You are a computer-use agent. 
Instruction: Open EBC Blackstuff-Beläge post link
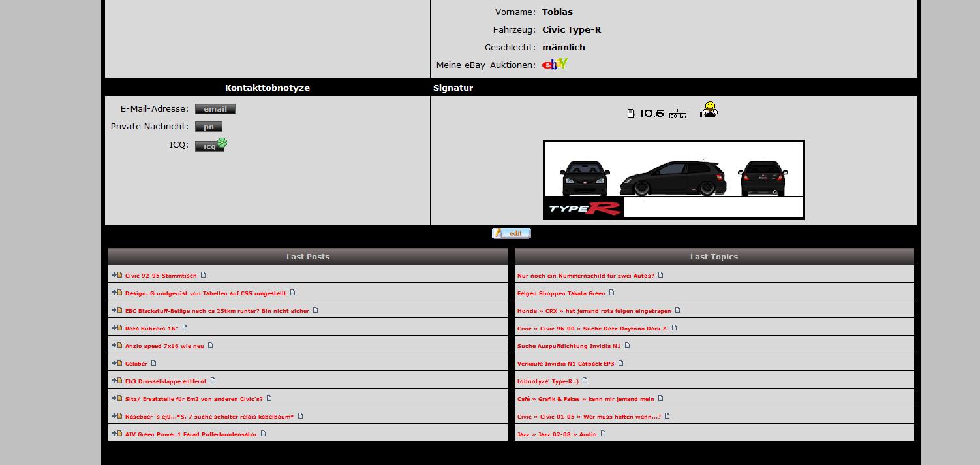point(217,311)
